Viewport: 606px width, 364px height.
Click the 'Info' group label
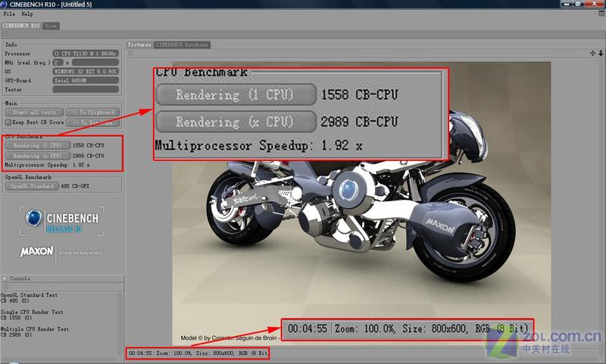[11, 45]
